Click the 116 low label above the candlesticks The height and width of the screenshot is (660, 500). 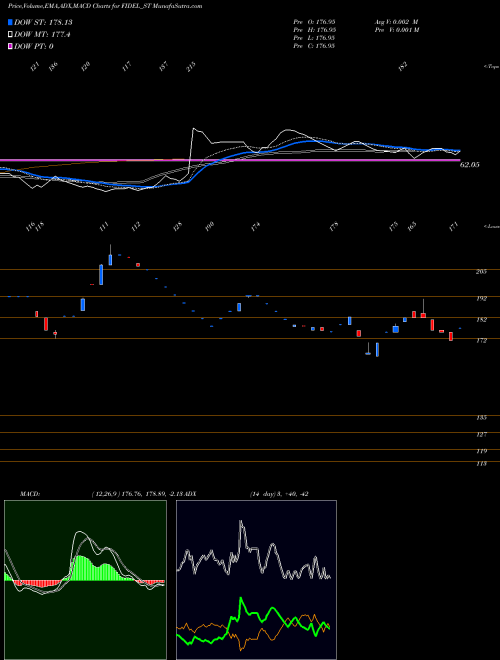30,227
